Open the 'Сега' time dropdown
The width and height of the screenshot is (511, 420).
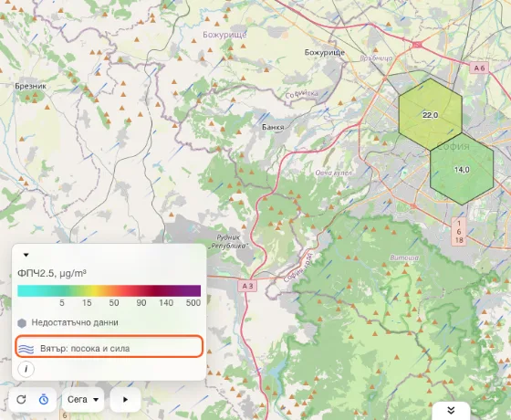click(x=83, y=400)
